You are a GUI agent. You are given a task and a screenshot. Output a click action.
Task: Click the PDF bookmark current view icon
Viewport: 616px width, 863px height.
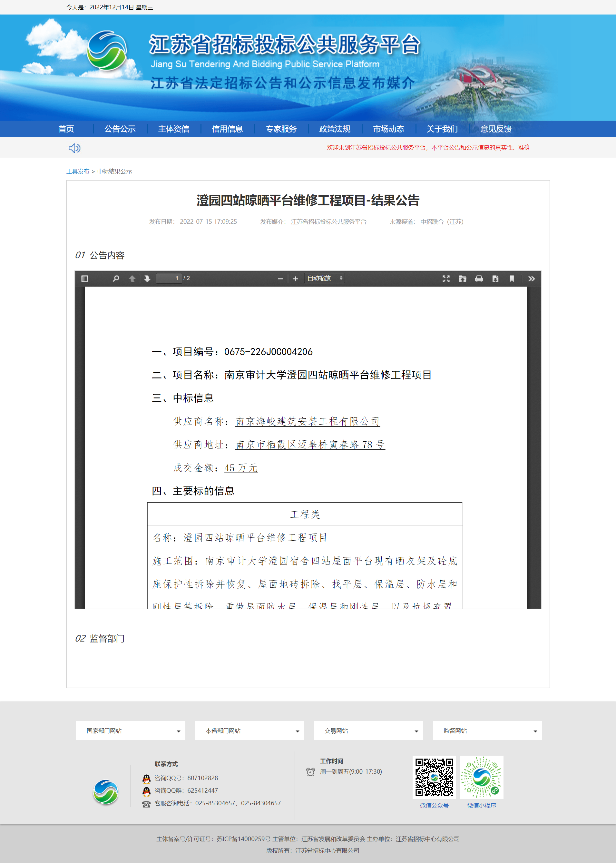(512, 279)
